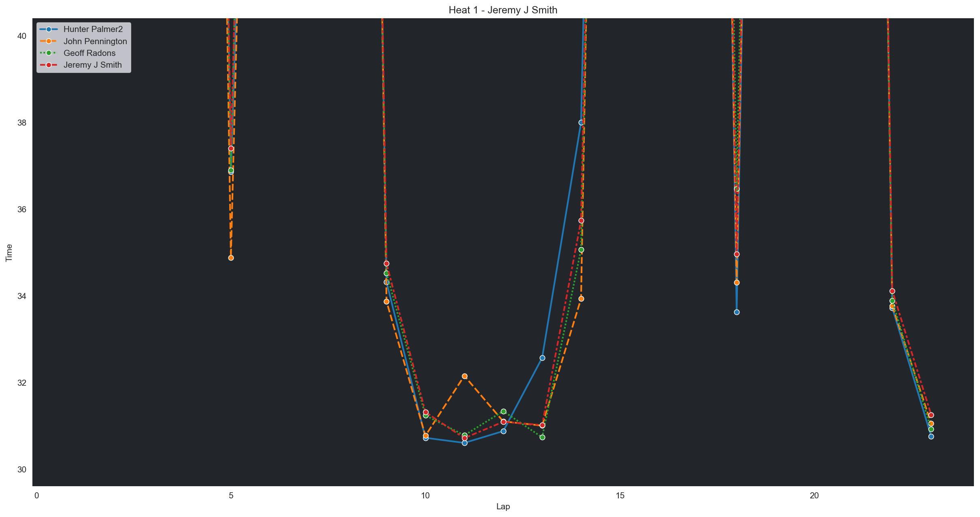
Task: Click Geoff Radons legend entry
Action: click(89, 53)
